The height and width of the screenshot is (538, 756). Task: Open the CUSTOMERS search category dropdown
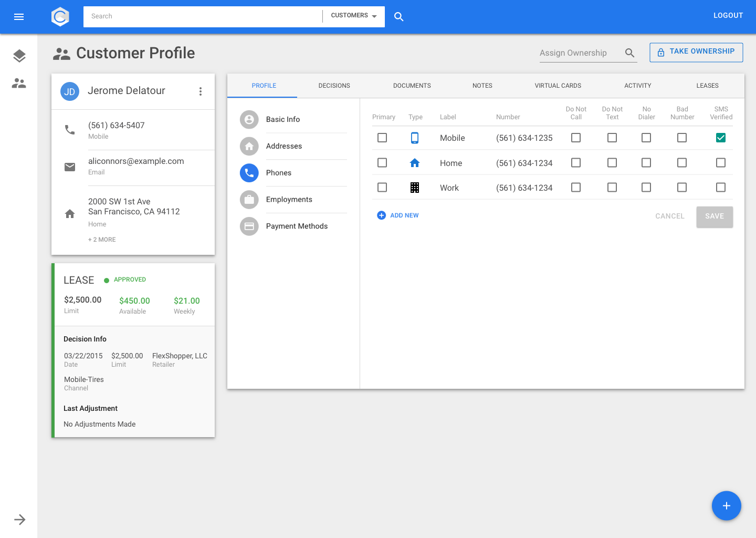(354, 16)
